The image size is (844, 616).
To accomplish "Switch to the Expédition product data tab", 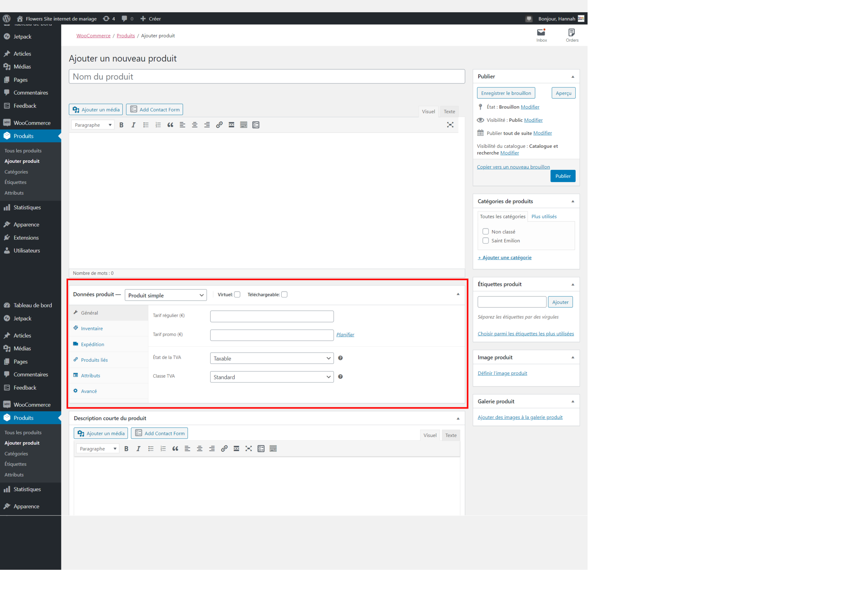I will (109, 344).
